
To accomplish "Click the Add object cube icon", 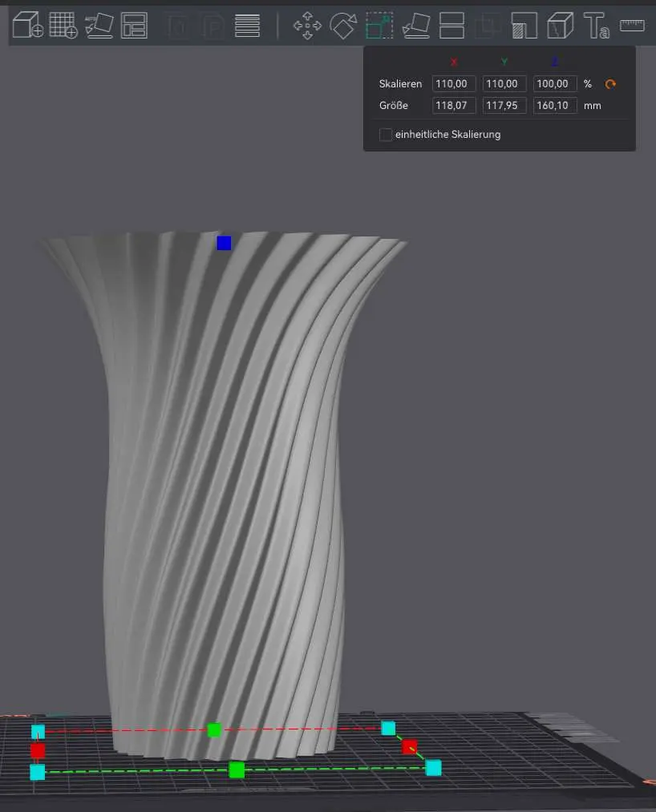I will [27, 26].
